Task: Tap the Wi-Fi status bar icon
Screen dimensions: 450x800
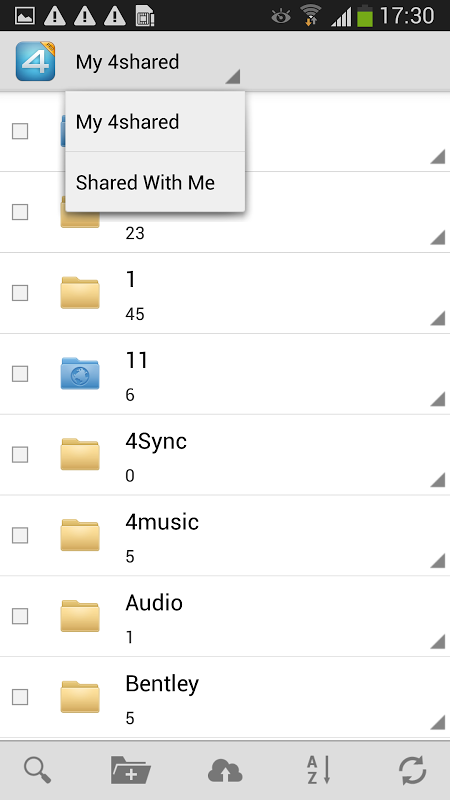Action: 310,15
